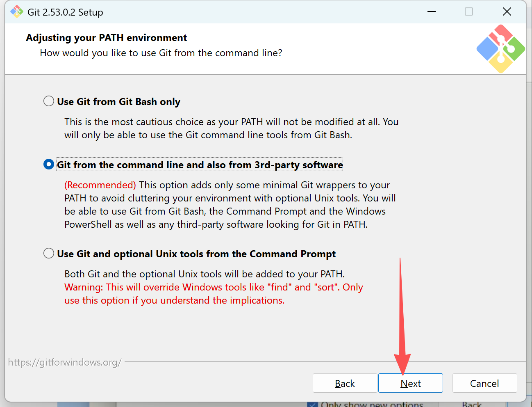Select Git from the command line radio button

(x=49, y=165)
